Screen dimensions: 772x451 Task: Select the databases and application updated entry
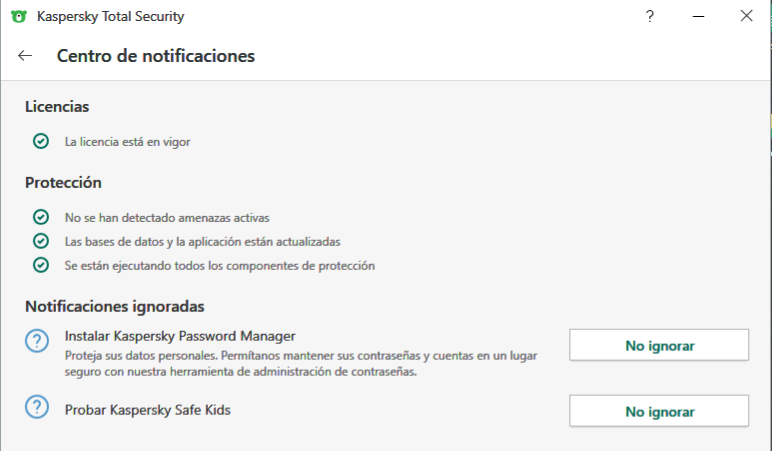tap(203, 241)
